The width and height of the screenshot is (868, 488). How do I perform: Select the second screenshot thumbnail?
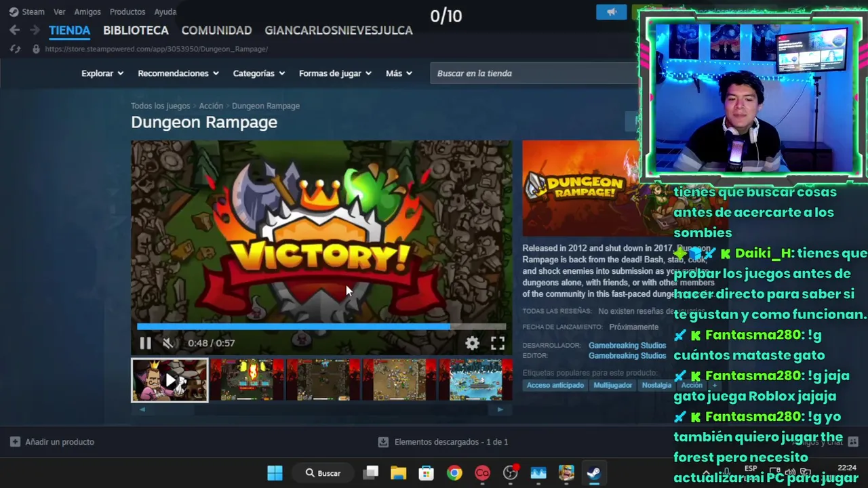[247, 380]
